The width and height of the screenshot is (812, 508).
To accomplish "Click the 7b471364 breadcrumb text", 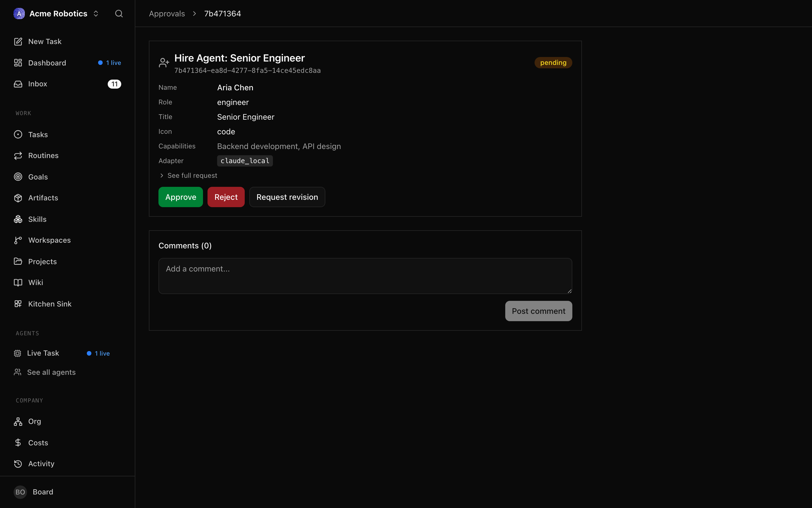I will (222, 14).
